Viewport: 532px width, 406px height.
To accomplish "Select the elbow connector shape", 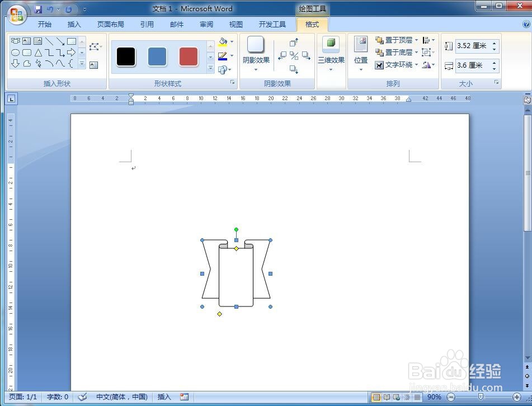I will point(49,53).
